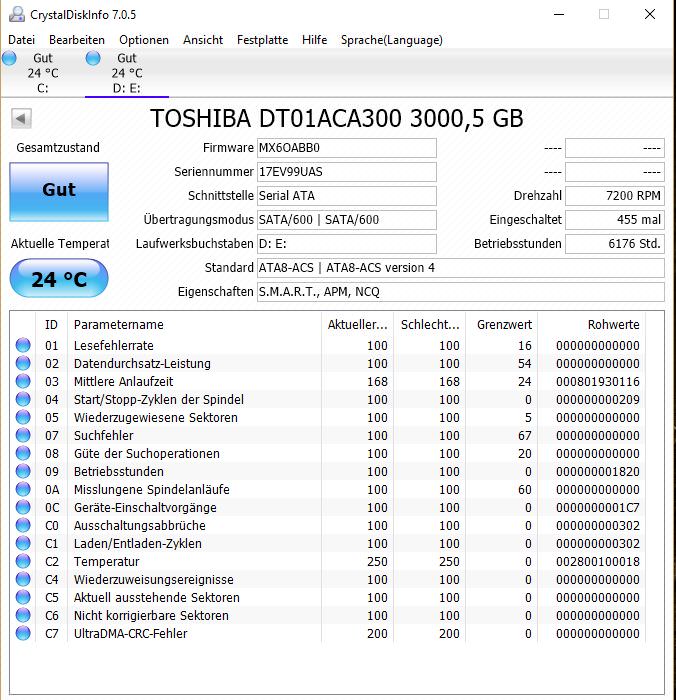Click the status orb for Wiederzugewiesene Sektoren
Image resolution: width=676 pixels, height=700 pixels.
pos(23,417)
